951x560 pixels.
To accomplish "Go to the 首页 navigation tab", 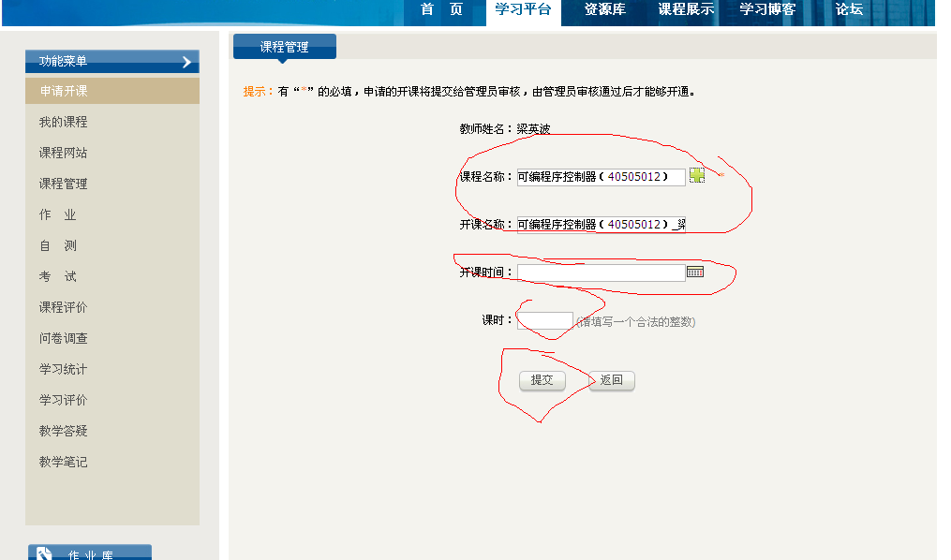I will click(441, 10).
